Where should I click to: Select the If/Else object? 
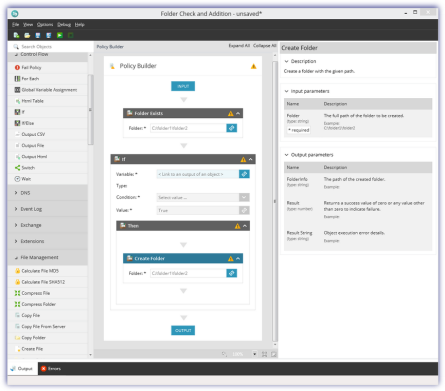point(48,123)
